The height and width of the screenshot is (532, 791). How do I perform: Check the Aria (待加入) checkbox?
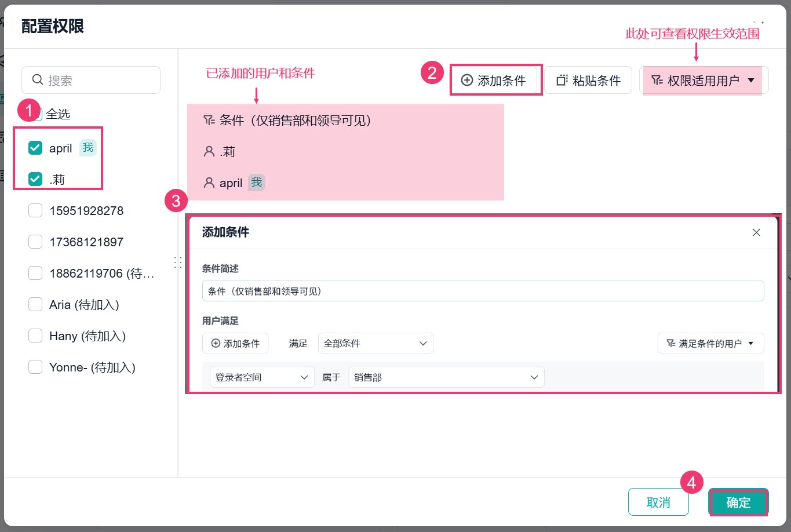(35, 304)
